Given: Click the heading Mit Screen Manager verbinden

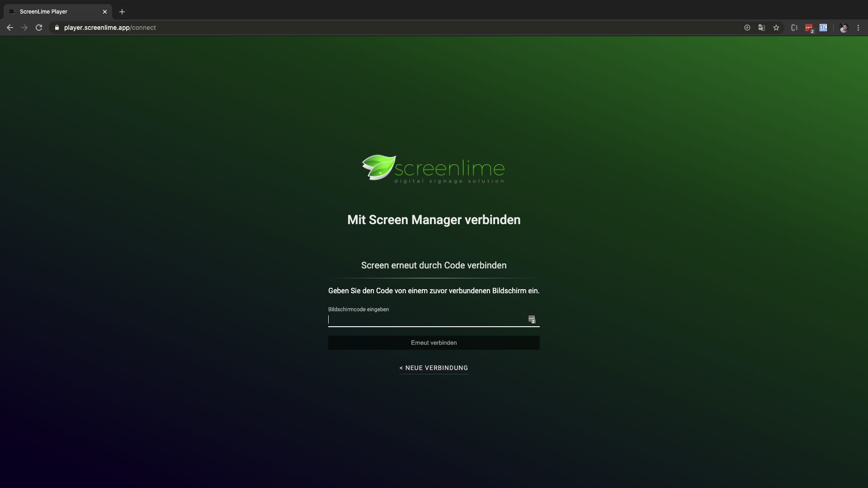Looking at the screenshot, I should click(x=434, y=220).
